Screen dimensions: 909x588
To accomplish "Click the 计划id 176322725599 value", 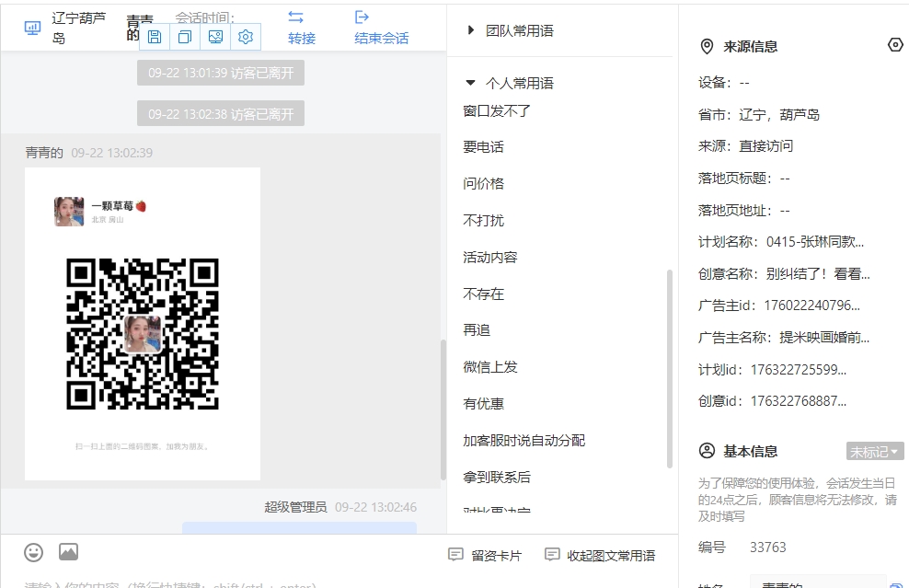I will tap(799, 369).
